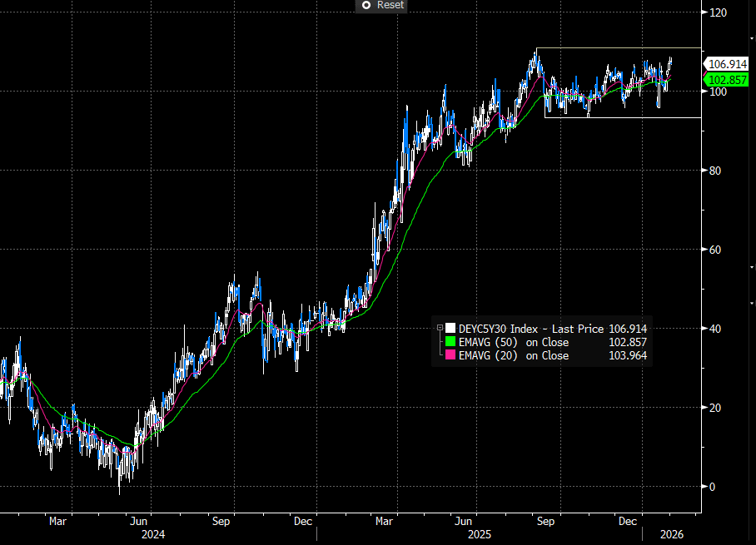Click the 2026 year label on time axis
Viewport: 756px width, 545px height.
pyautogui.click(x=670, y=536)
